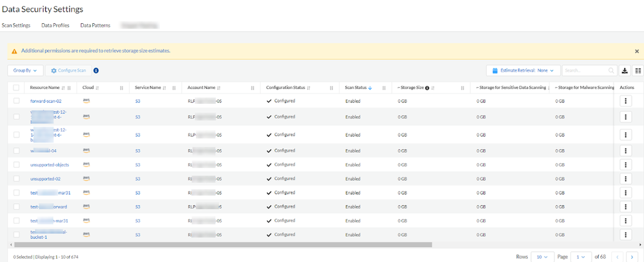
Task: Switch to Data Patterns tab
Action: 96,25
